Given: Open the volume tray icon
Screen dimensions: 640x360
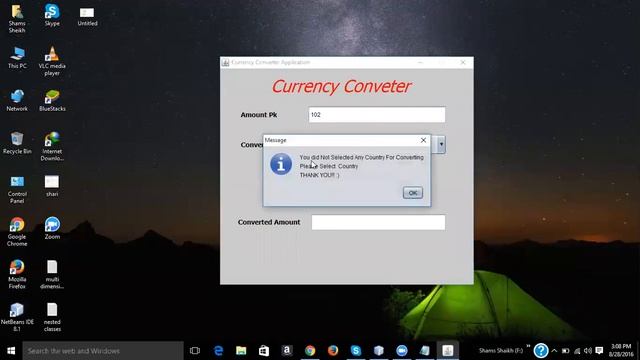Looking at the screenshot, I should coord(588,351).
